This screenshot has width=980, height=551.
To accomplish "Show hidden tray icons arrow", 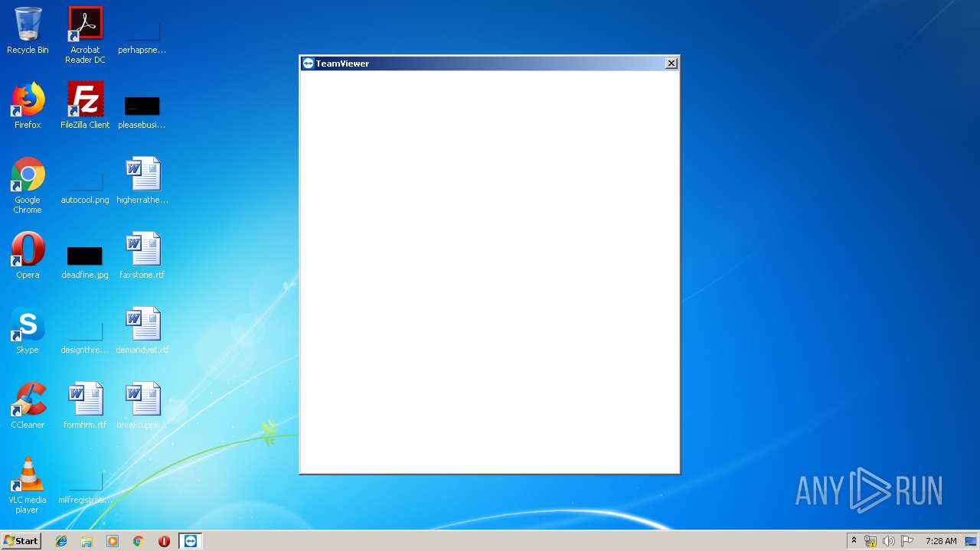I will [854, 541].
